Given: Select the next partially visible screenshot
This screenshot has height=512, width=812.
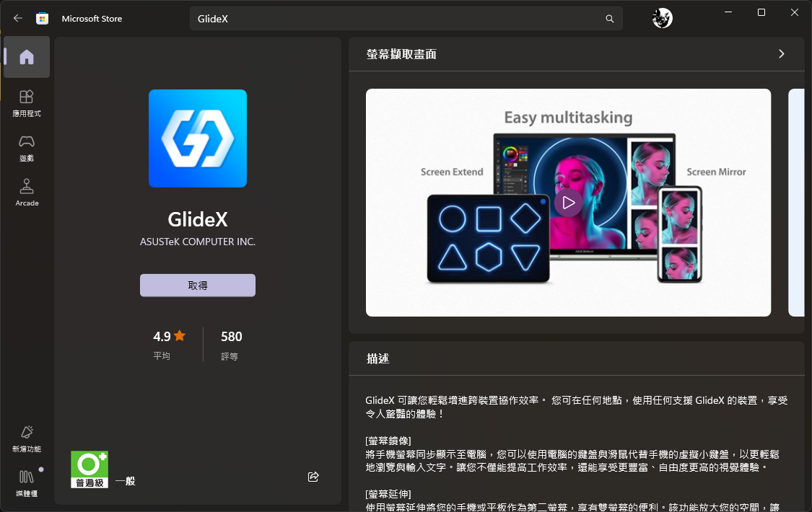Looking at the screenshot, I should pos(796,203).
